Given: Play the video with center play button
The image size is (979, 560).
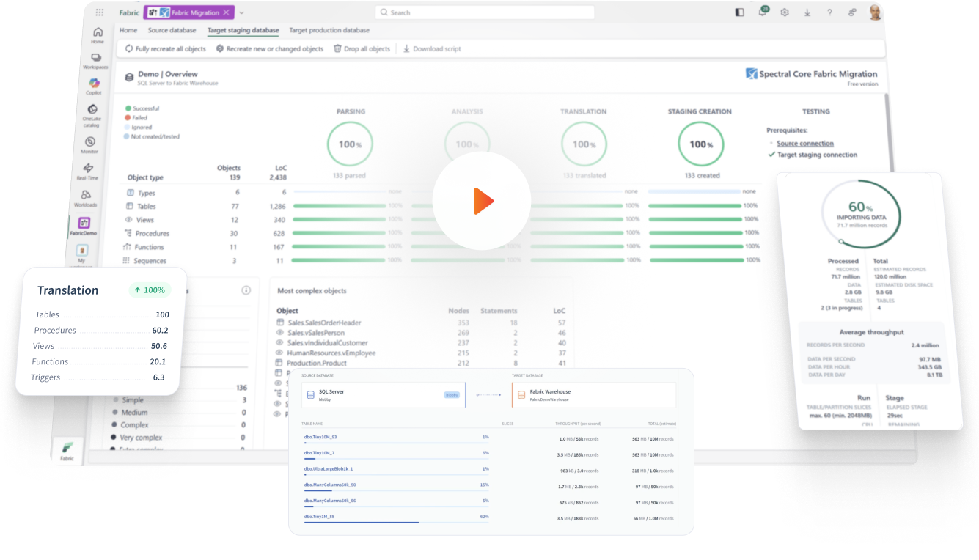Looking at the screenshot, I should (x=481, y=201).
